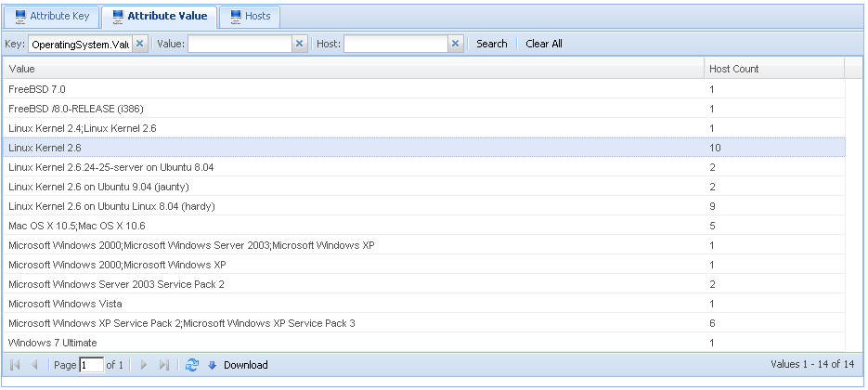Run the Search button
This screenshot has height=390, width=868.
coord(492,44)
